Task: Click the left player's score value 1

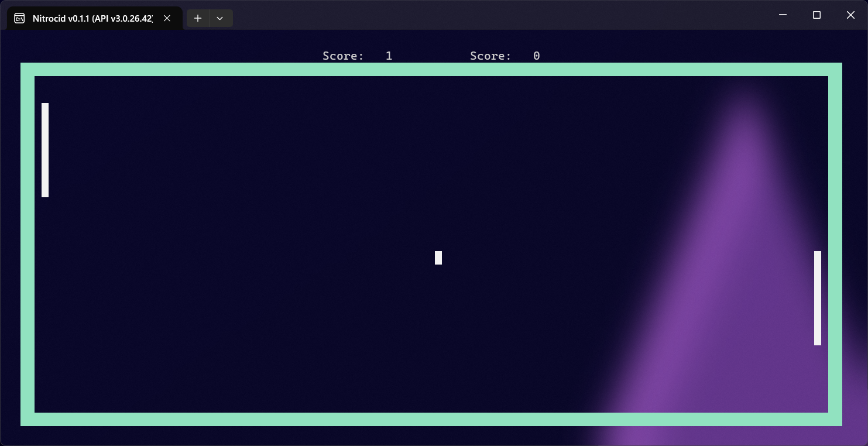Action: (x=389, y=56)
